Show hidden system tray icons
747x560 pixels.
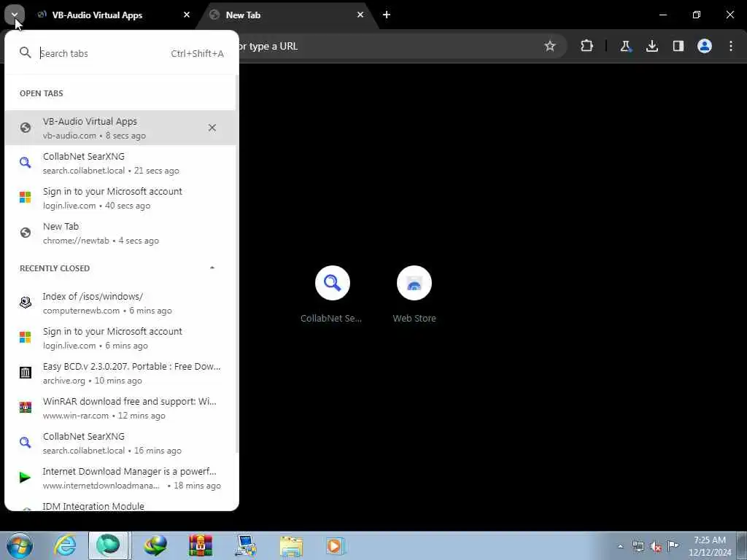pyautogui.click(x=620, y=546)
